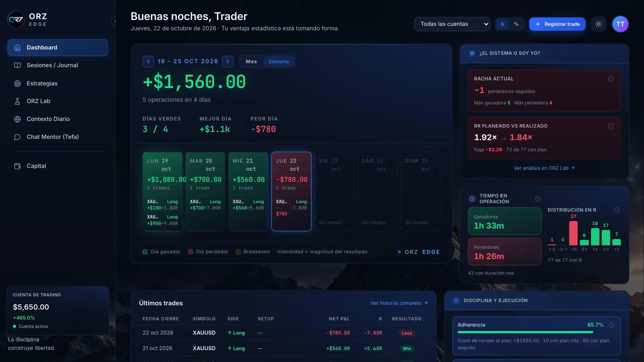
Task: Open Estrategias in the sidebar
Action: click(58, 83)
